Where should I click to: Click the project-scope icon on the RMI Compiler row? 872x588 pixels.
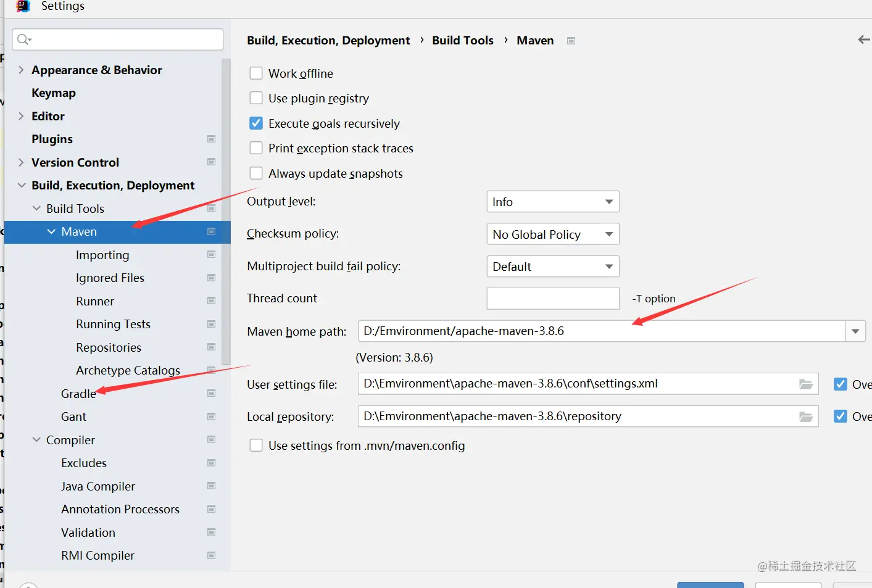[x=212, y=555]
